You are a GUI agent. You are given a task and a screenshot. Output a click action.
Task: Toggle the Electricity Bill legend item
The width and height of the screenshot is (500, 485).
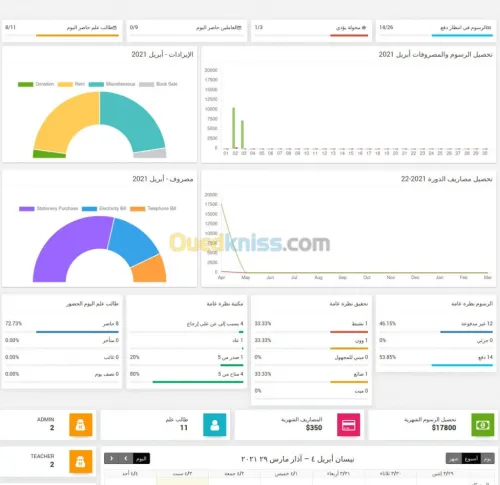coord(104,208)
